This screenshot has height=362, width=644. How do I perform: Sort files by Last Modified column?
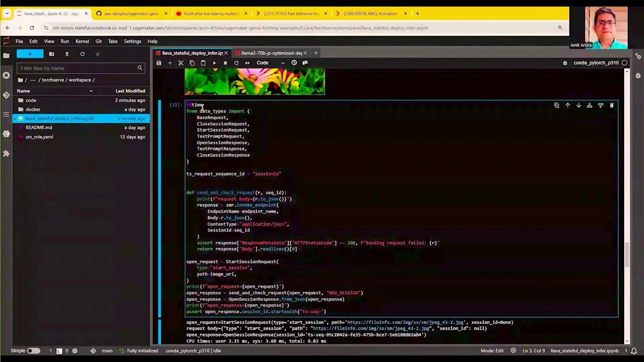click(130, 91)
